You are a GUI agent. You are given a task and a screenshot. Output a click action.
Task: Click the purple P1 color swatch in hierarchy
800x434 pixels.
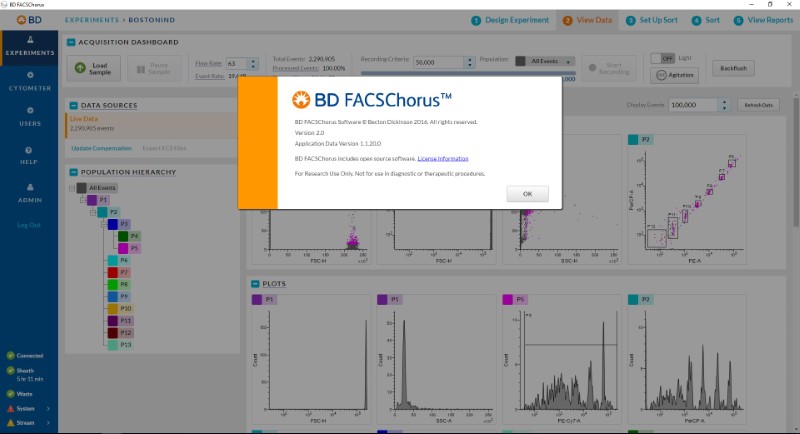[x=92, y=200]
